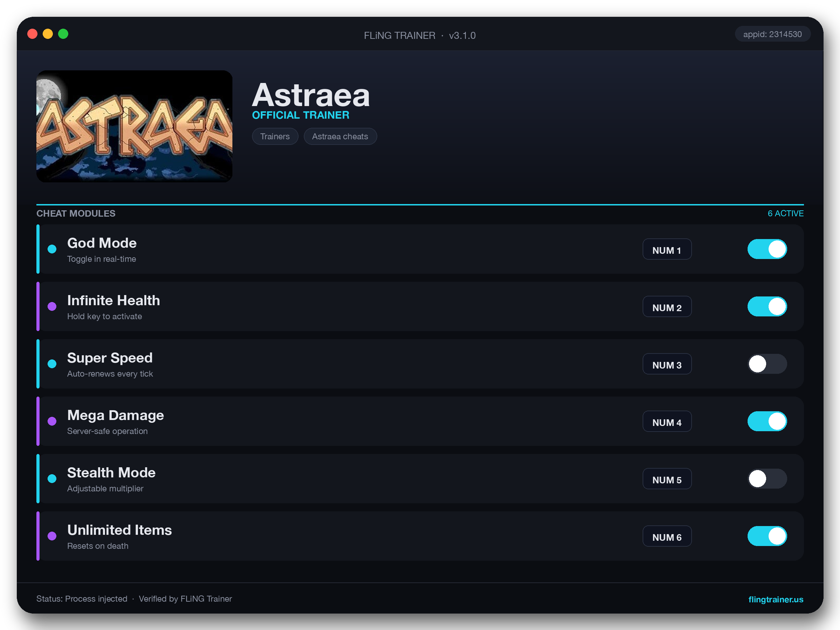Open the Trainers tag
The width and height of the screenshot is (840, 630).
pyautogui.click(x=275, y=136)
